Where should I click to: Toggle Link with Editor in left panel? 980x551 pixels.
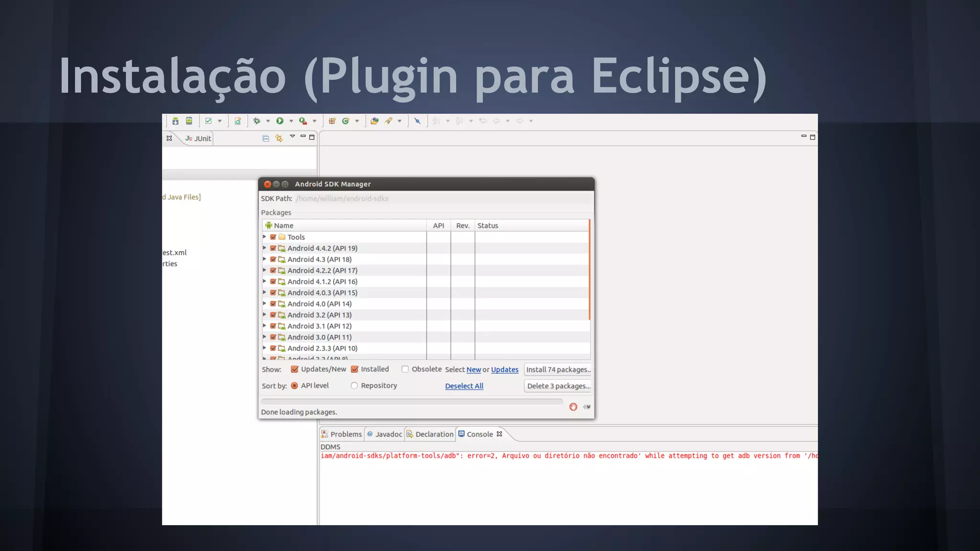(x=279, y=139)
